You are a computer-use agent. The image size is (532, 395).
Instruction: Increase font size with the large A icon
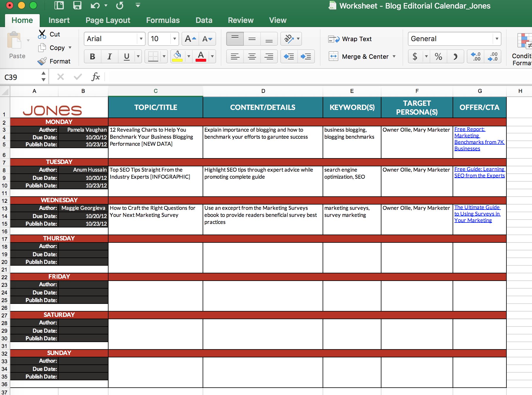tap(190, 39)
